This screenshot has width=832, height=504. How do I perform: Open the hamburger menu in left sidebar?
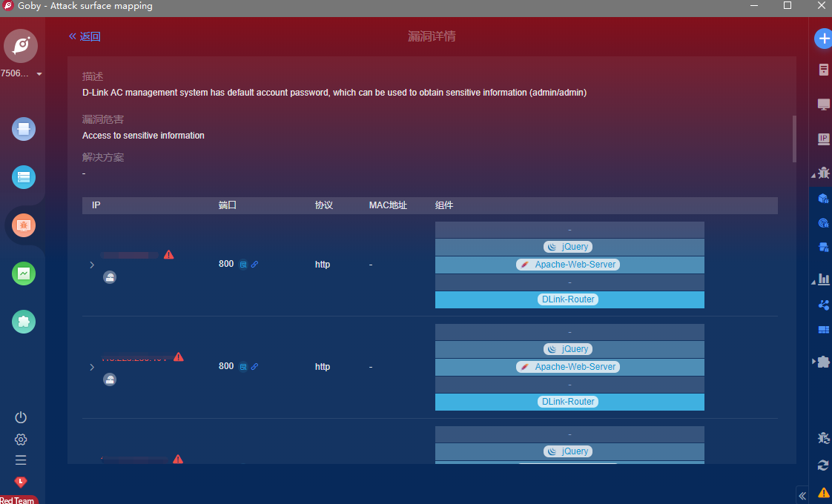click(21, 460)
